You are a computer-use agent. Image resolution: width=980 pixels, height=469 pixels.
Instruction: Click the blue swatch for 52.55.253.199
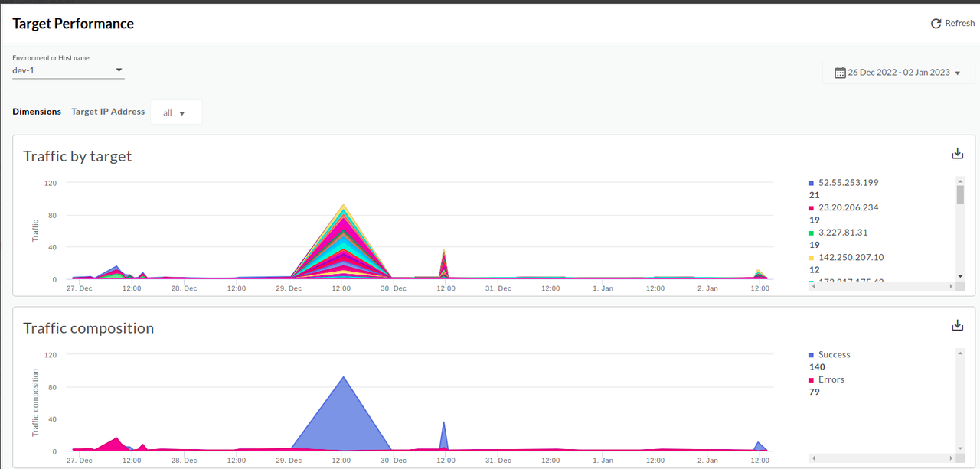(812, 184)
